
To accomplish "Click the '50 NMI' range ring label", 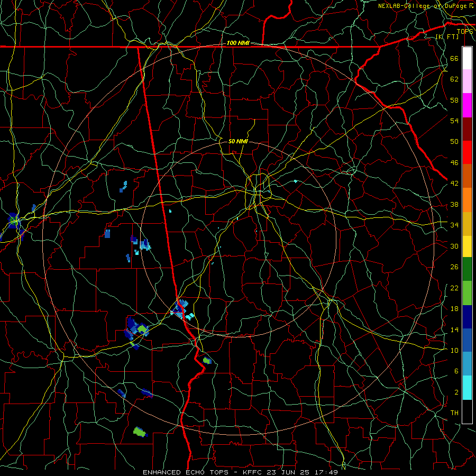I will pos(238,141).
